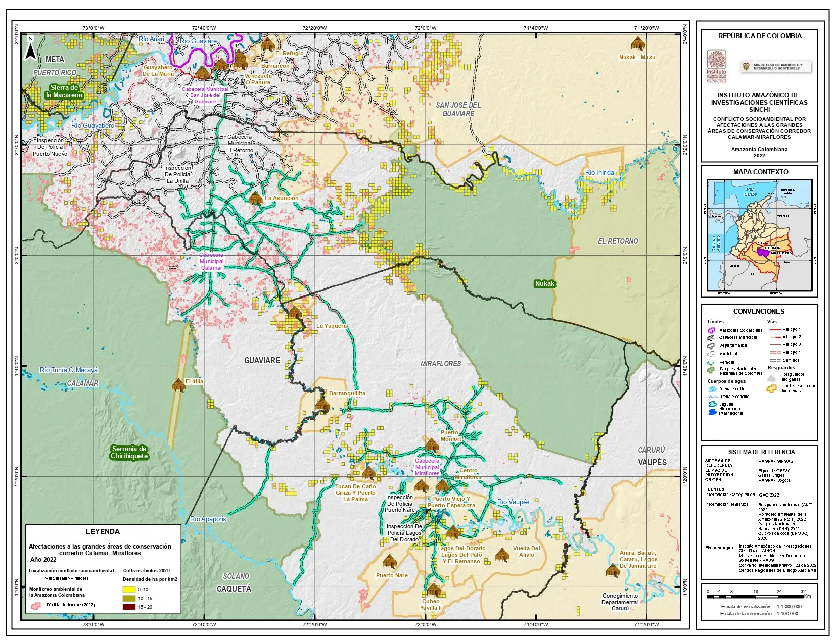
Task: Open the Mapa Contexto inset map
Action: click(759, 235)
